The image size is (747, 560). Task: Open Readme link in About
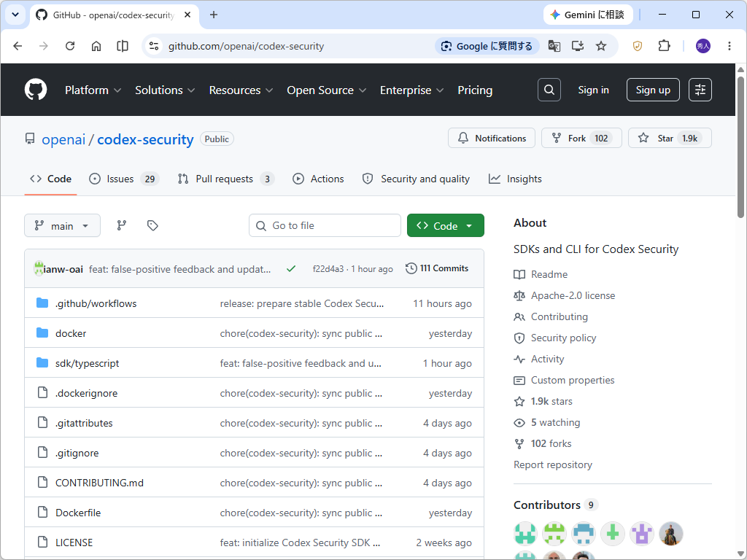pyautogui.click(x=549, y=274)
